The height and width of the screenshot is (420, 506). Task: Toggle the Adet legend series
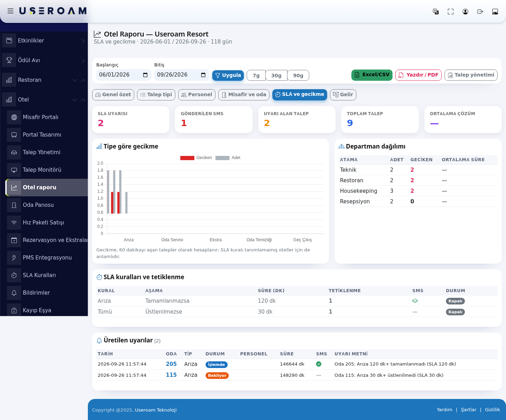pos(228,158)
